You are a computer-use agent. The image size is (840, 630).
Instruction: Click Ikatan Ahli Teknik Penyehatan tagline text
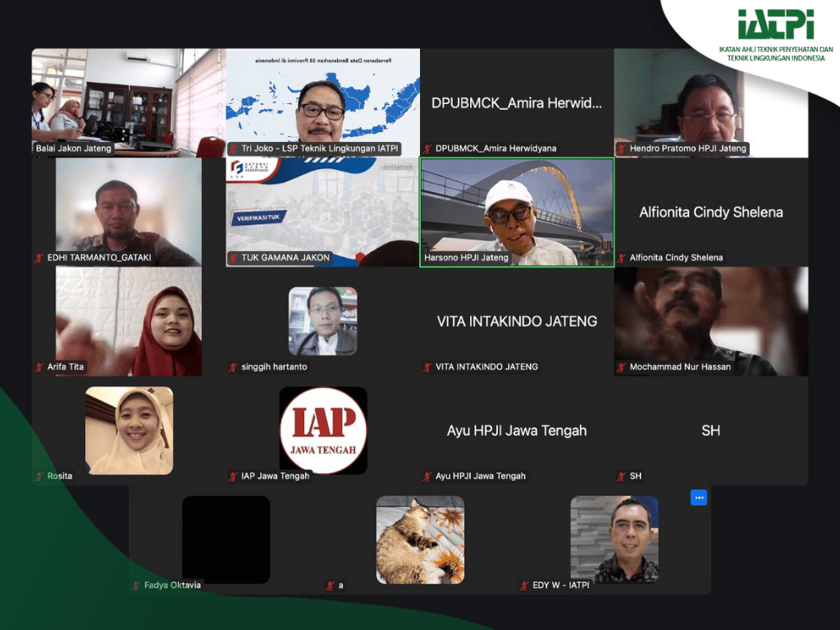pos(776,53)
